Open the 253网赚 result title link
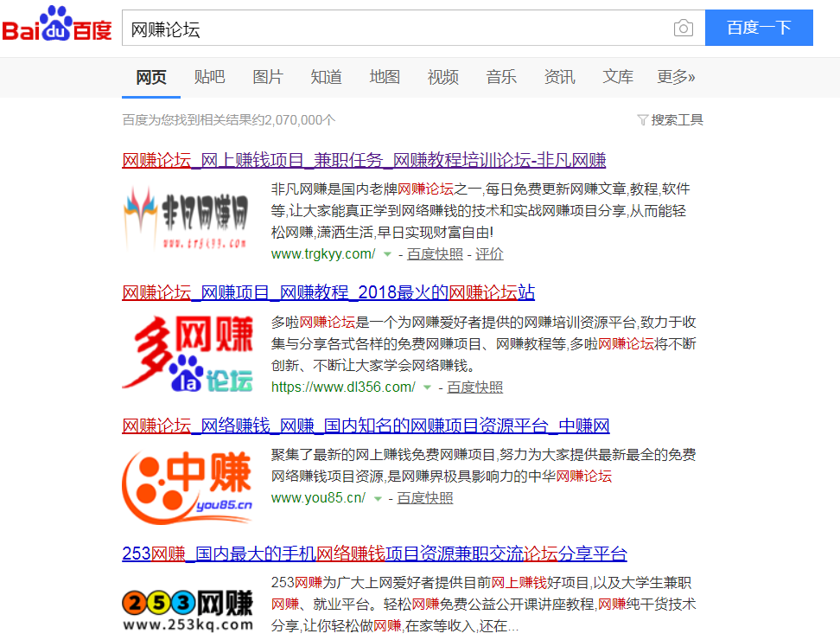840x640 pixels. click(x=374, y=554)
